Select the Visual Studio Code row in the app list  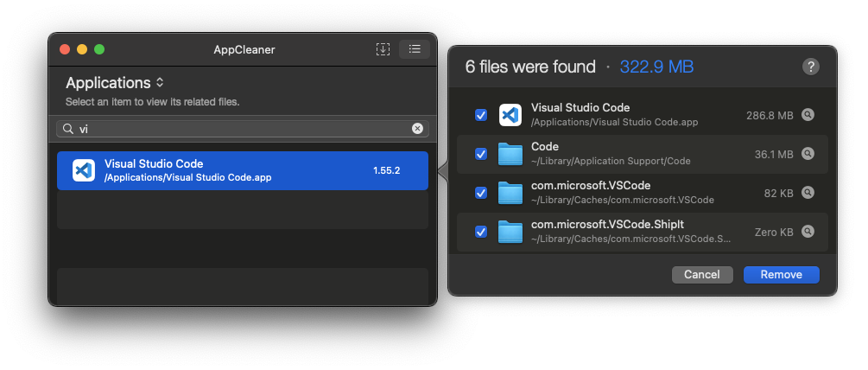[x=243, y=170]
